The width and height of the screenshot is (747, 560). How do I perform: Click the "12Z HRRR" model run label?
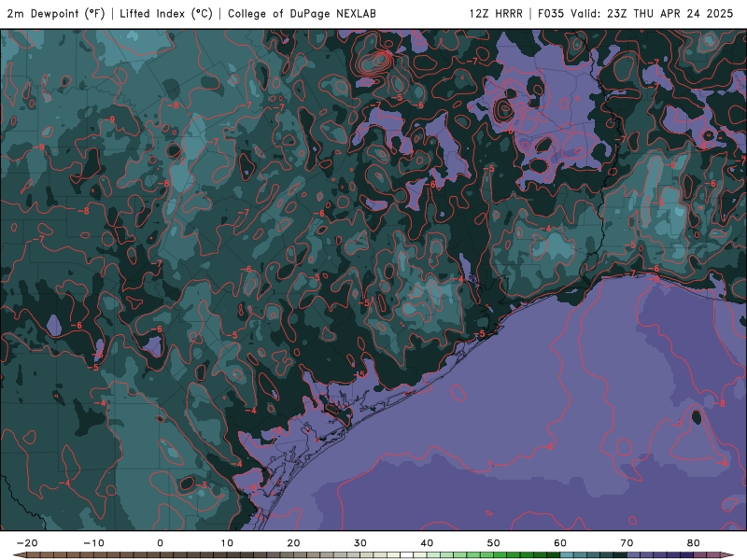coord(496,14)
